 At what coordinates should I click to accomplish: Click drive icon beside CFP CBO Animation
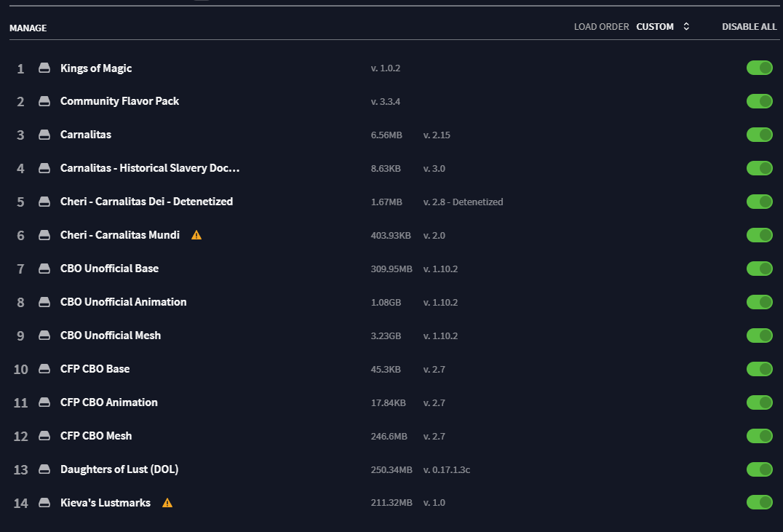[44, 402]
